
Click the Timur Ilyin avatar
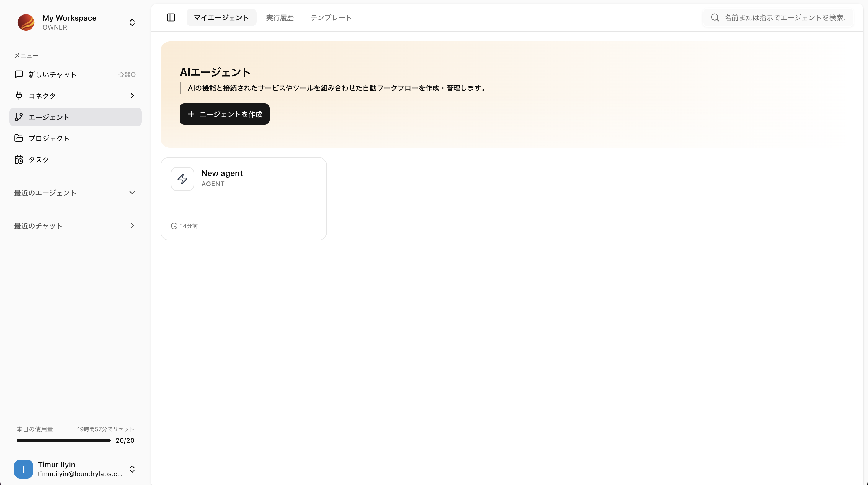(24, 469)
